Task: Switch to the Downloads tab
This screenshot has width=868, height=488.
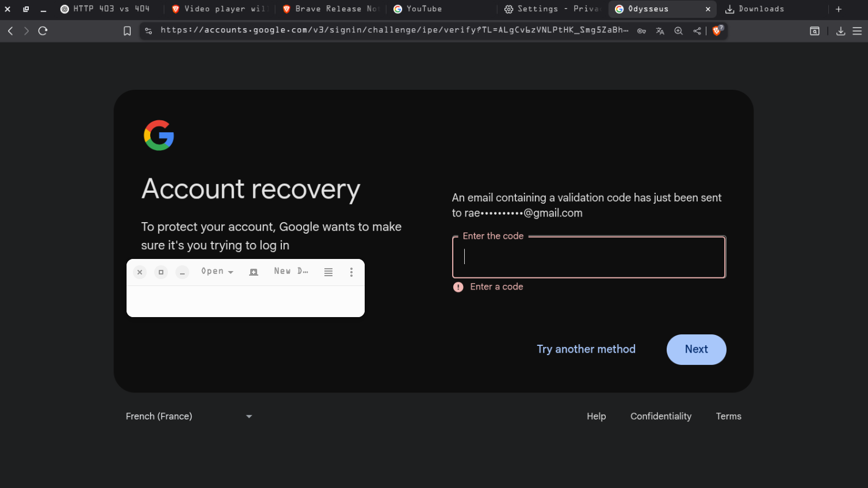Action: click(x=774, y=9)
